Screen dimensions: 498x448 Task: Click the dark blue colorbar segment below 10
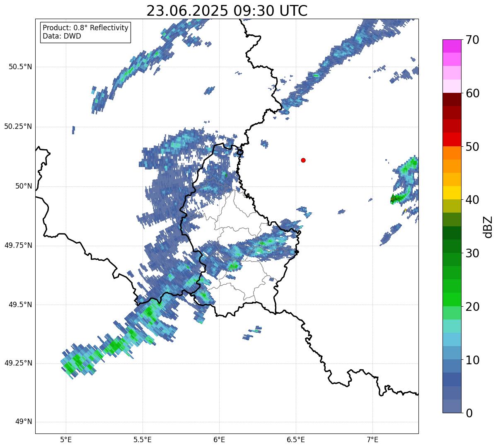452,379
